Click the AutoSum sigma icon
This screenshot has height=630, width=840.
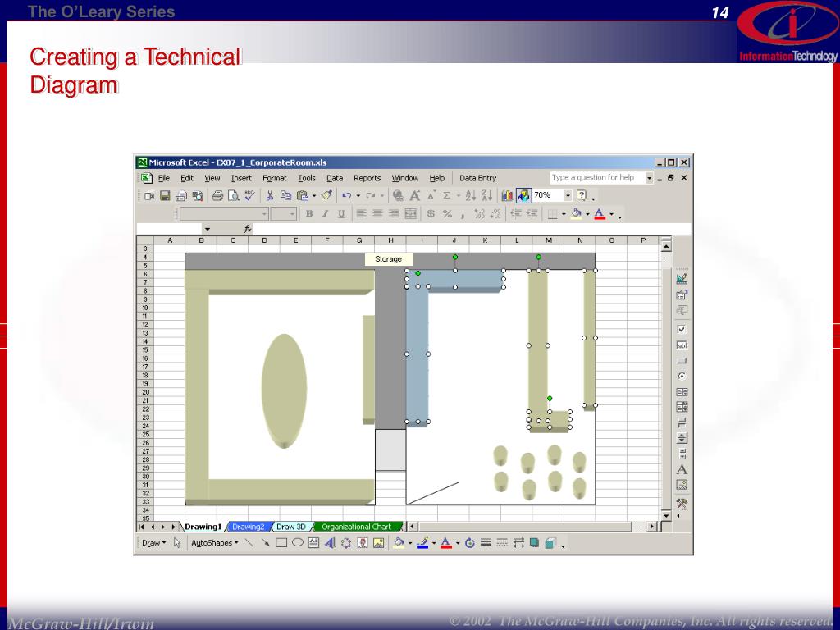(x=446, y=195)
